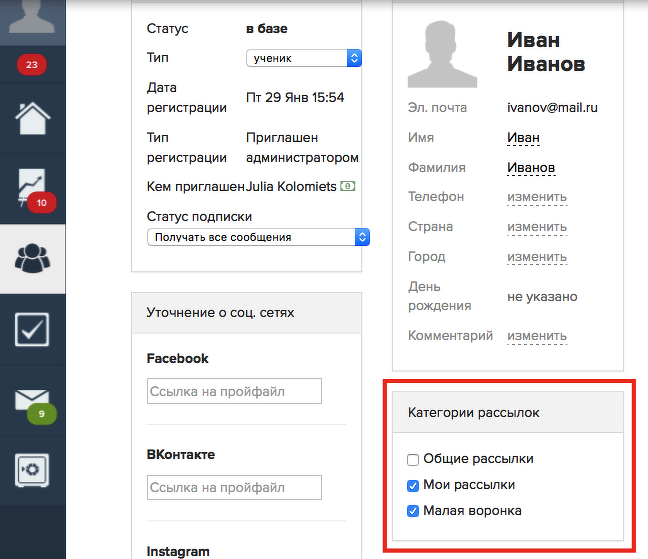
Task: Click изменить next to Телефон
Action: click(x=537, y=197)
